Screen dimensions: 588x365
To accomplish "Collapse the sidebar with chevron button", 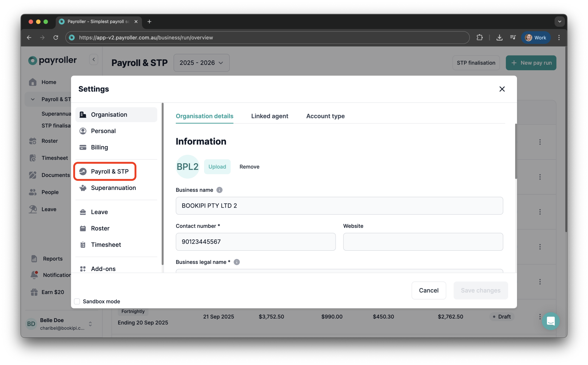I will [x=94, y=59].
